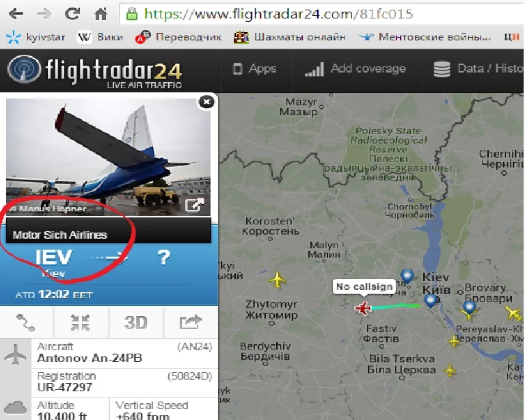Focus the browser address bar
Viewport: 525px width, 420px height.
coord(321,14)
